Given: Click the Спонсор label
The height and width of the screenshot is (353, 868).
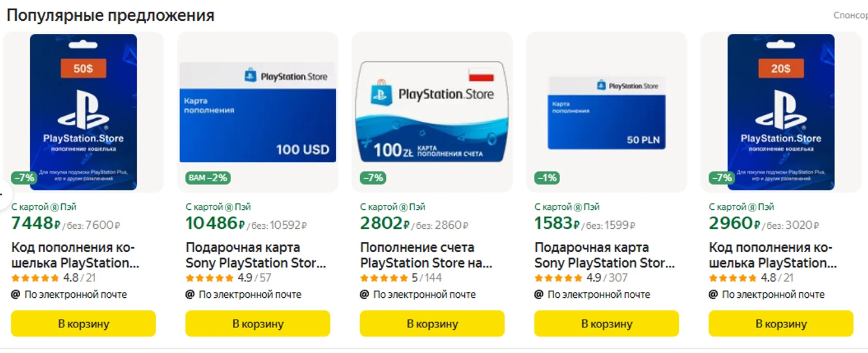Looking at the screenshot, I should coord(850,15).
